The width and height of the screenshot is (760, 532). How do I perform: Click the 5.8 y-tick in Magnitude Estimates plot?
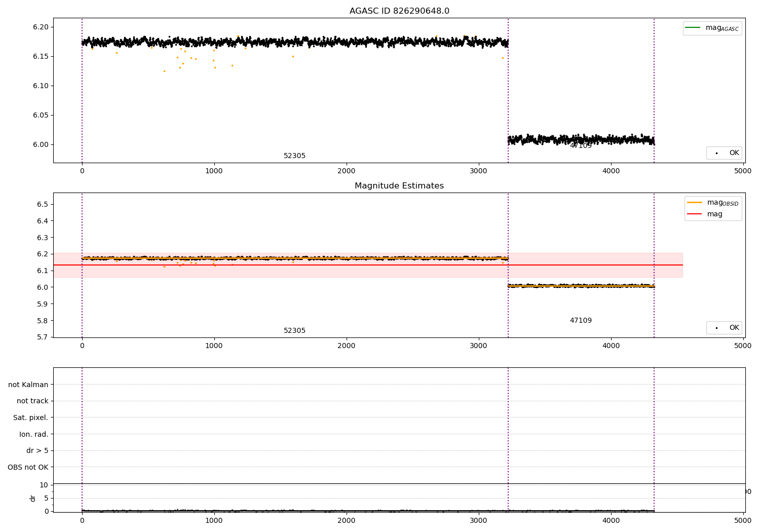point(43,321)
